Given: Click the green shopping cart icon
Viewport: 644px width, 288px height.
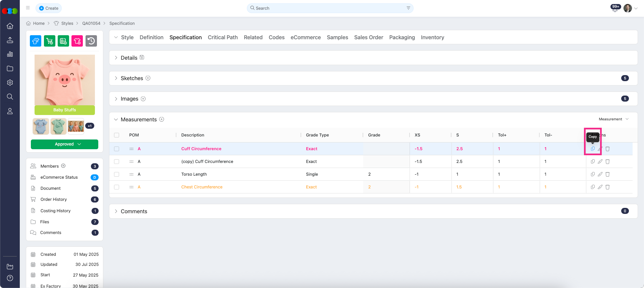Looking at the screenshot, I should click(50, 41).
